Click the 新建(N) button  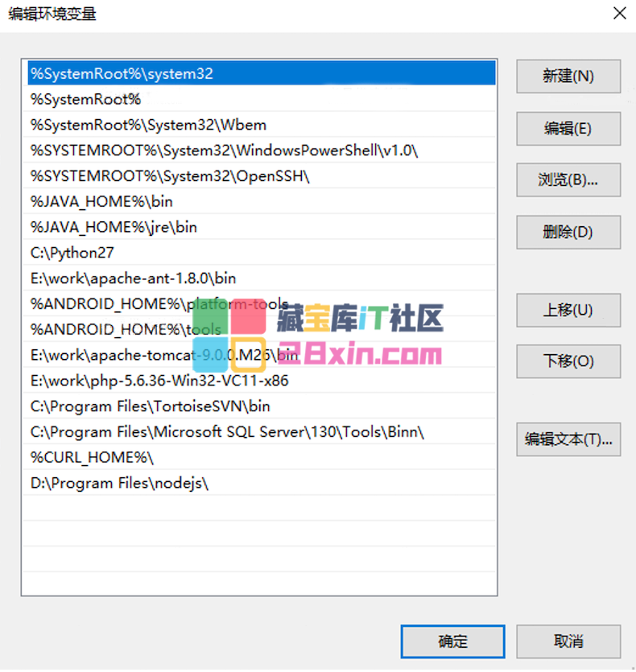click(568, 76)
